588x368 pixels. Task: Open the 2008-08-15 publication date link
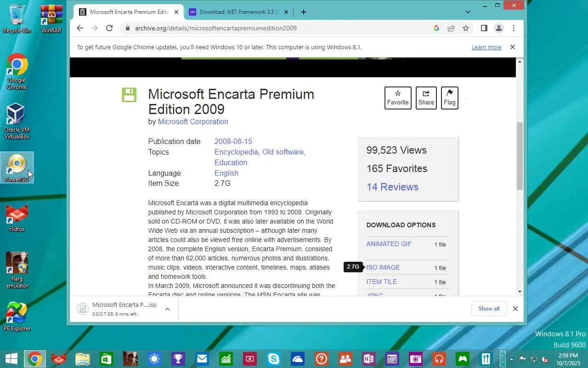[x=233, y=141]
